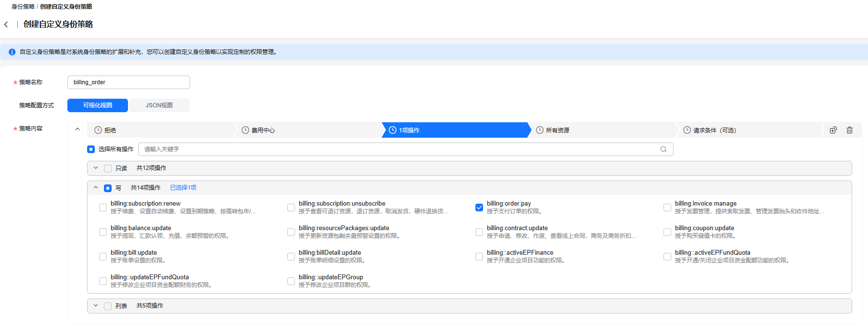The image size is (868, 325).
Task: Enable billing:bill:update checkbox
Action: click(x=103, y=257)
